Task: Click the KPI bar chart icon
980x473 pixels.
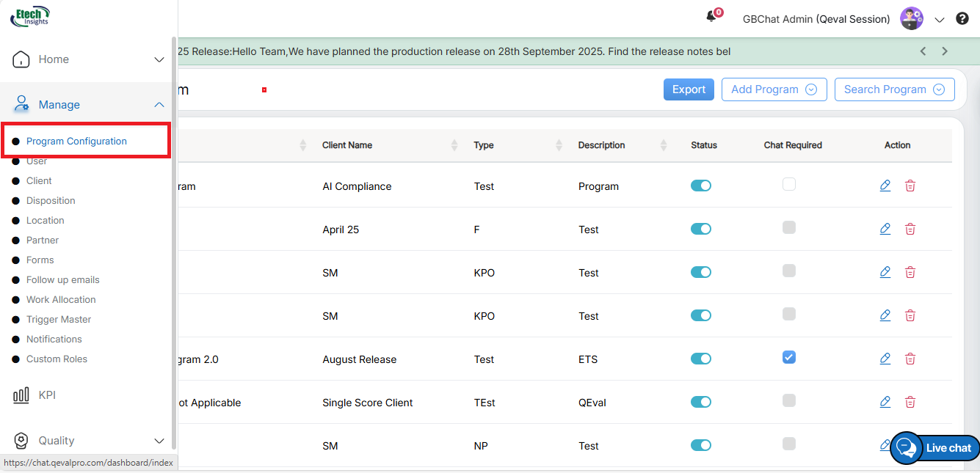Action: [x=21, y=395]
